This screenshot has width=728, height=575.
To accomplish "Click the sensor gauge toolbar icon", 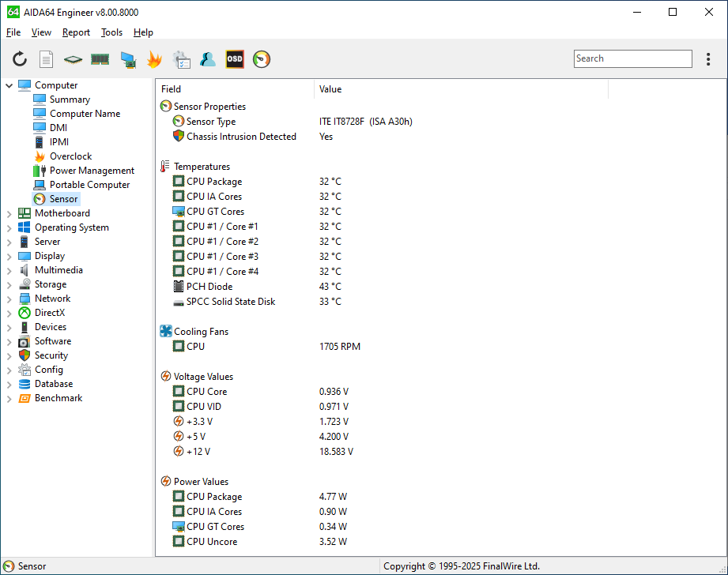I will coord(262,59).
